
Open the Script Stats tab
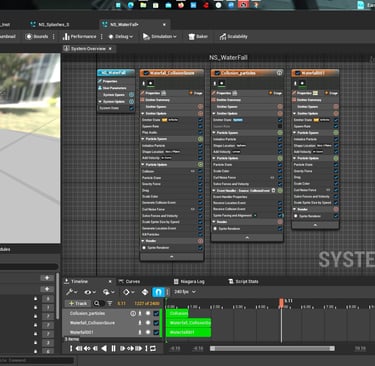[243, 282]
